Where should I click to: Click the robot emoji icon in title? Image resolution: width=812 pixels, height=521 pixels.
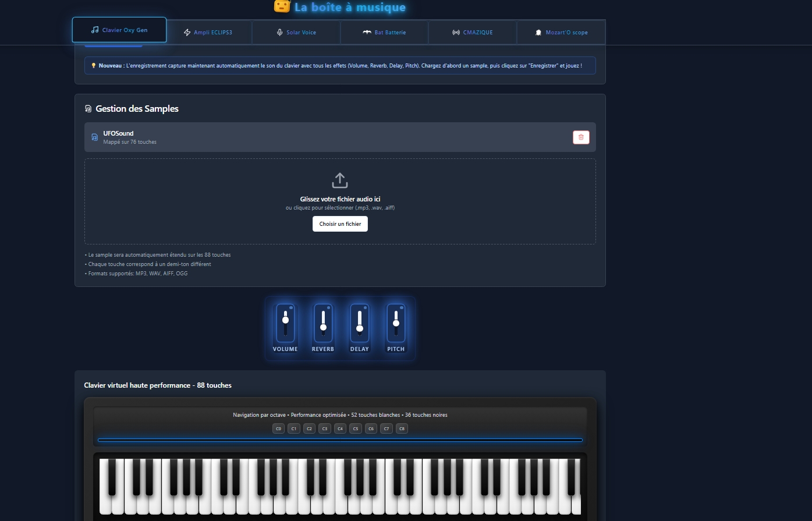(x=282, y=6)
